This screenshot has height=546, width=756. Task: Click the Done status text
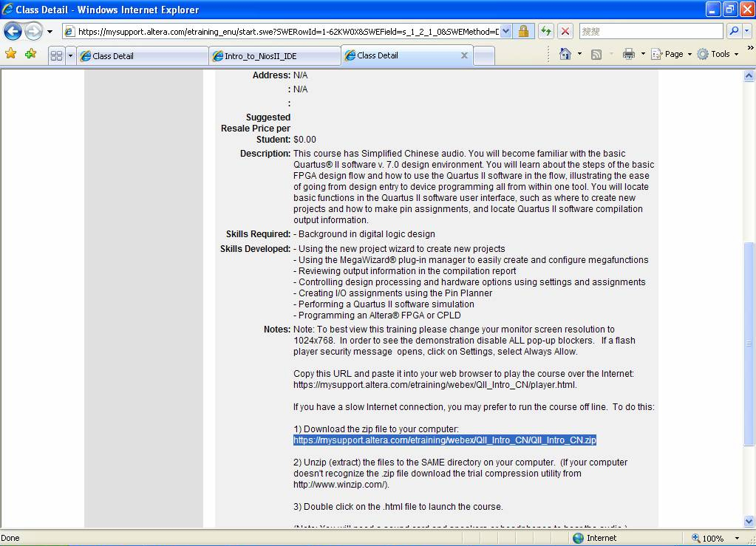(10, 538)
